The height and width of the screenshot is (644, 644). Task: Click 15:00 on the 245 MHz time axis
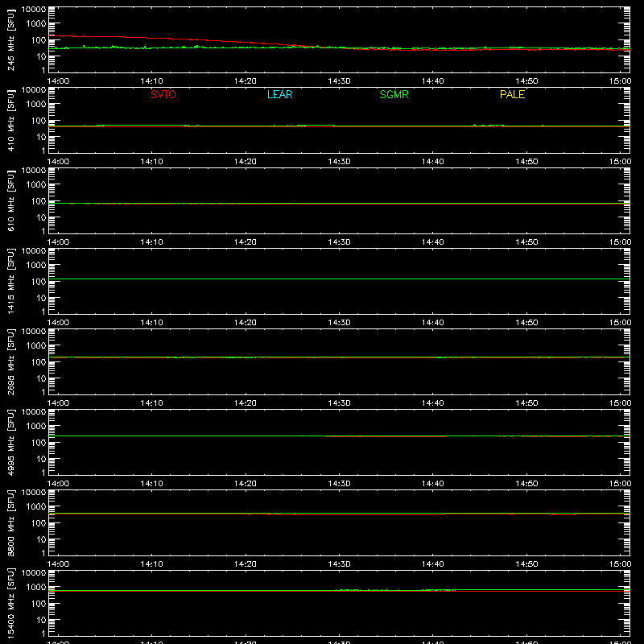(x=620, y=81)
